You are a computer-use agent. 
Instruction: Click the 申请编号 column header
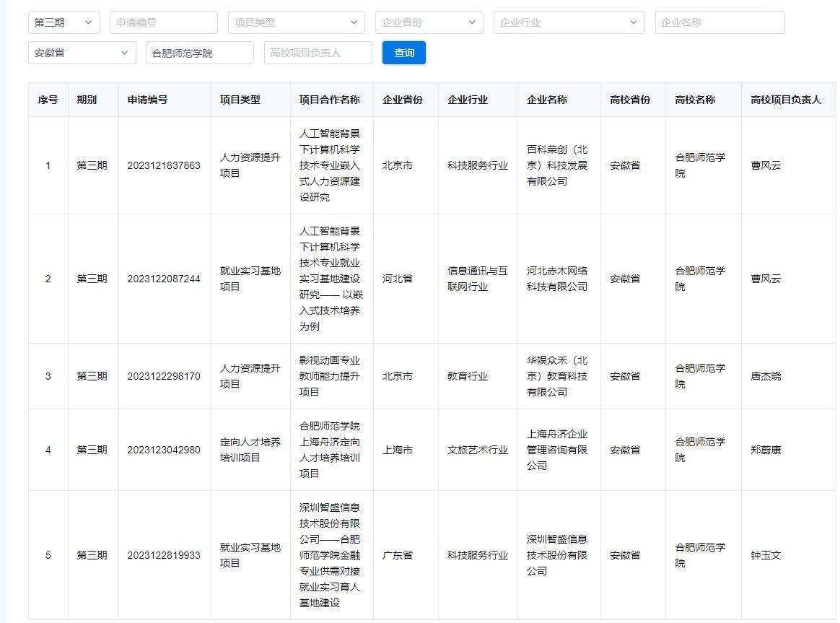tap(148, 100)
